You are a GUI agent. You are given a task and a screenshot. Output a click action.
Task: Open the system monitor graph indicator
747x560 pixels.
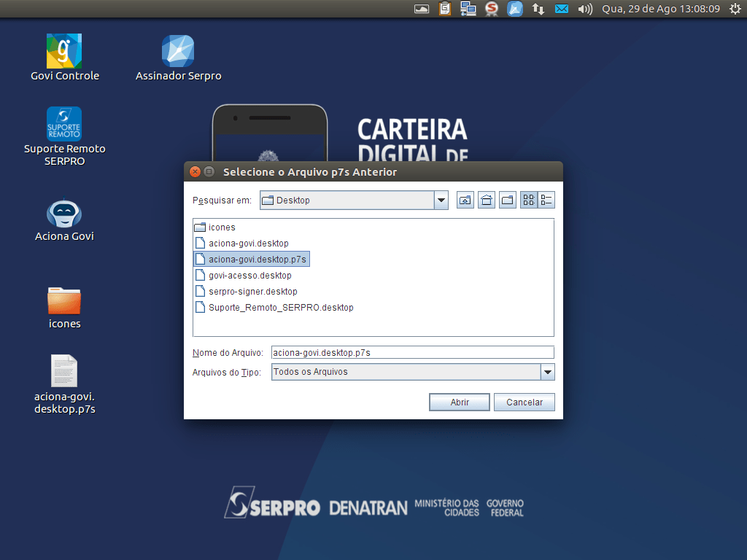[x=422, y=9]
